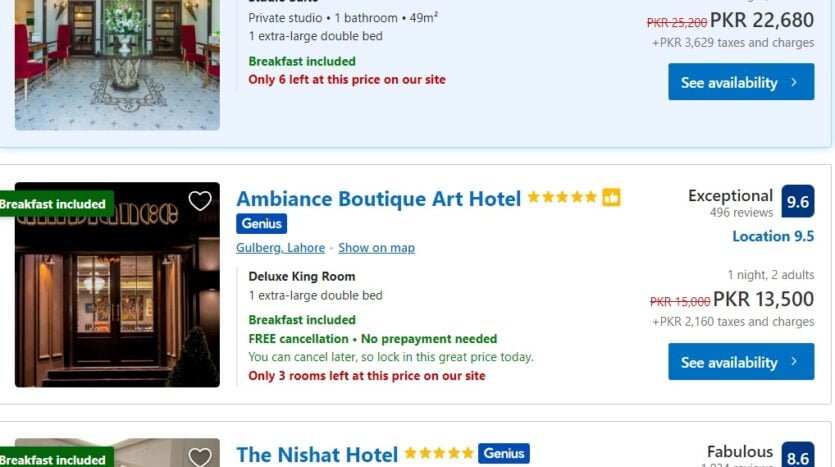Click the thumbs-up preferred partner icon

pyautogui.click(x=611, y=198)
